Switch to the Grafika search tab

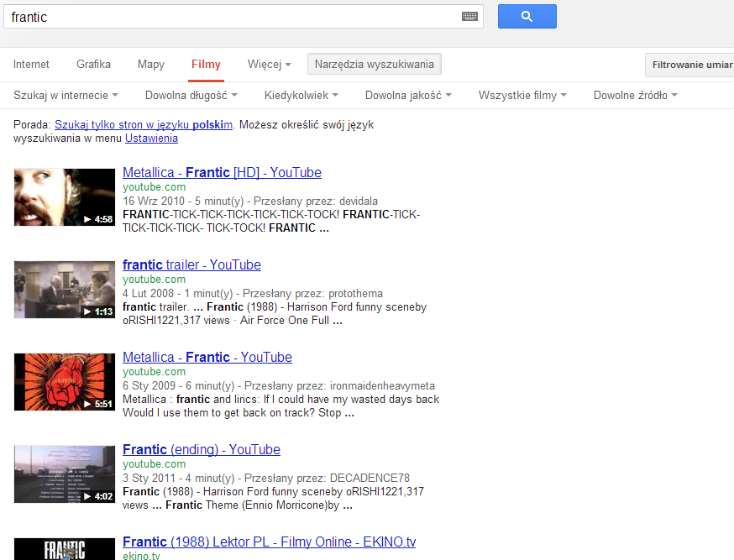click(x=93, y=64)
